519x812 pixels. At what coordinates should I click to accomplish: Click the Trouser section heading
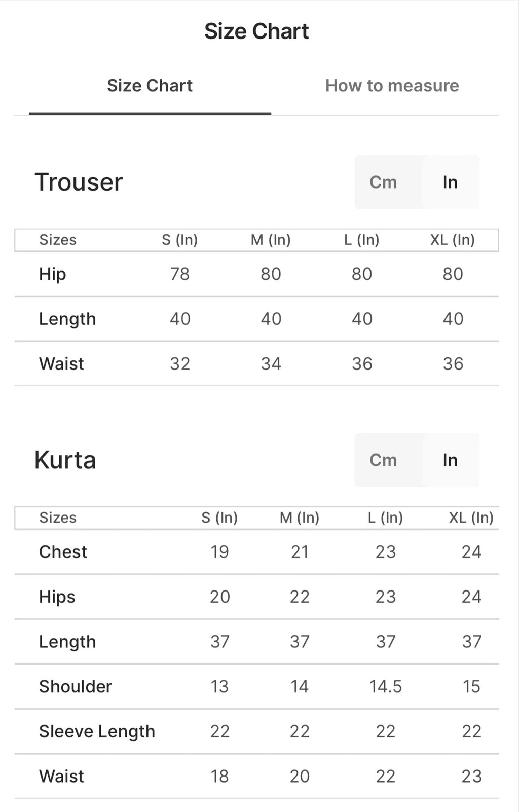[x=79, y=182]
